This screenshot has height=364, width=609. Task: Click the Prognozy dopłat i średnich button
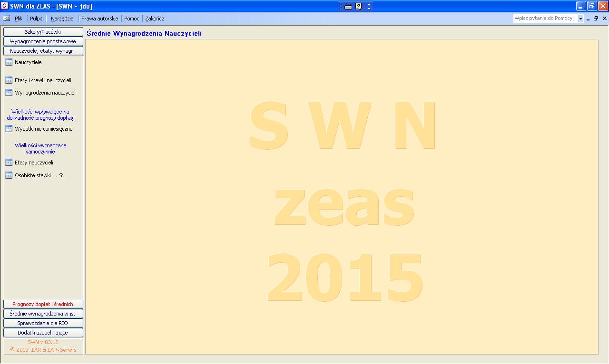(43, 304)
